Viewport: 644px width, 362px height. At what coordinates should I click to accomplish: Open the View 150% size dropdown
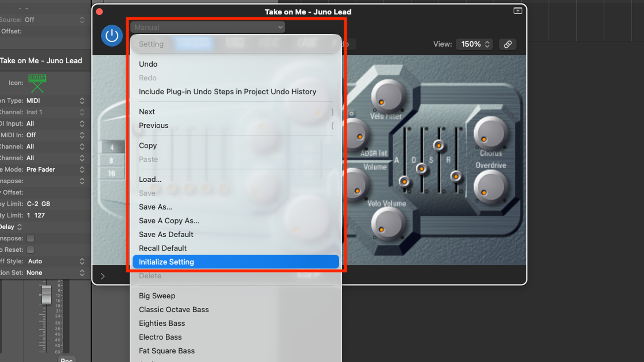(x=474, y=44)
